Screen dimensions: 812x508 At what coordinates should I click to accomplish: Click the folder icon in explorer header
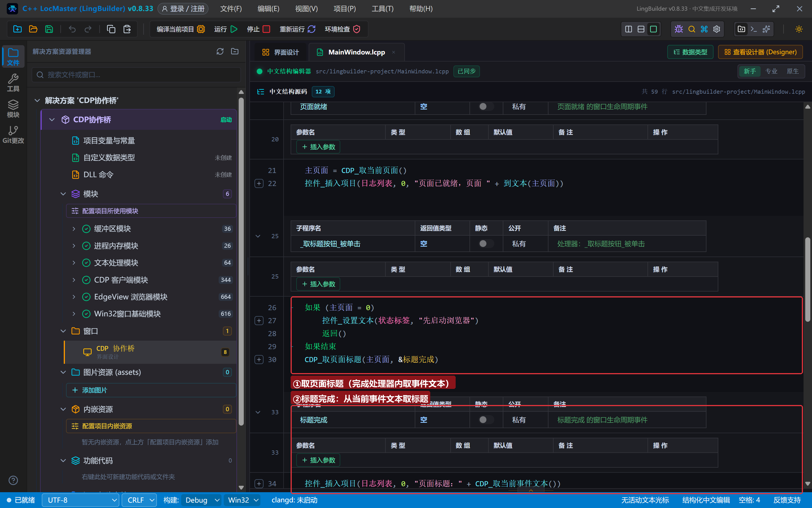pyautogui.click(x=235, y=51)
